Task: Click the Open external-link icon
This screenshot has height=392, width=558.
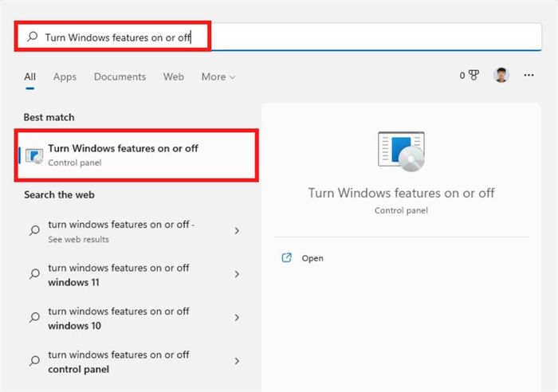Action: (x=287, y=258)
